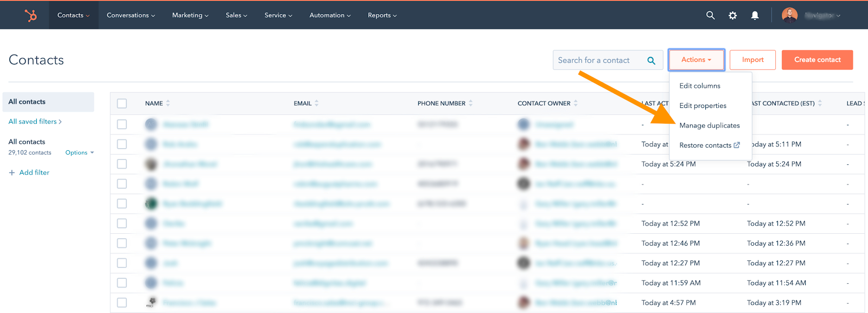Select the last visible contact row checkbox

122,303
